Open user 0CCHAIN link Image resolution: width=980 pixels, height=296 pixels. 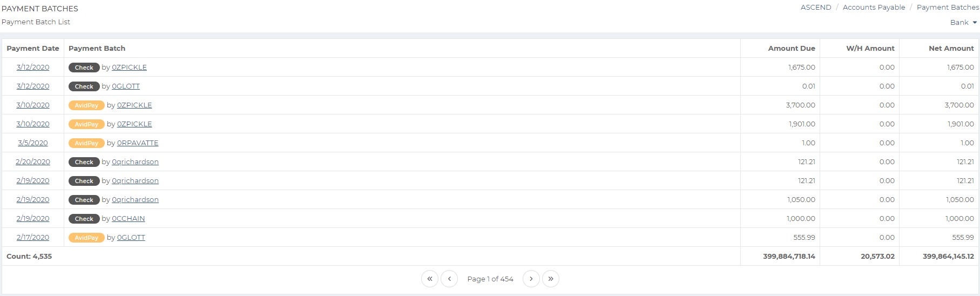click(x=129, y=218)
